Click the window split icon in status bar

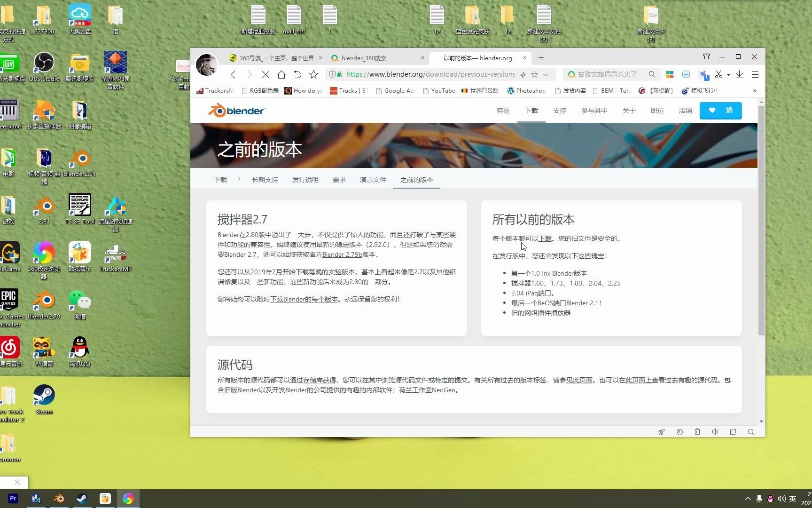(x=733, y=432)
